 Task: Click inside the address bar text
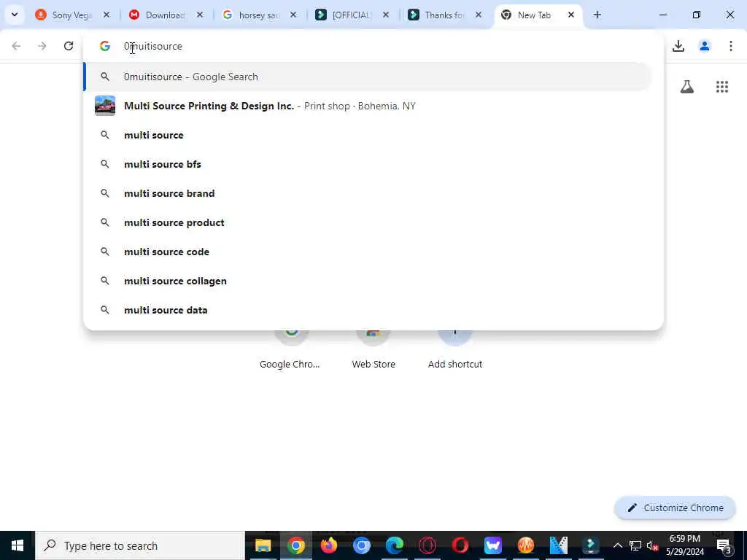tap(153, 46)
